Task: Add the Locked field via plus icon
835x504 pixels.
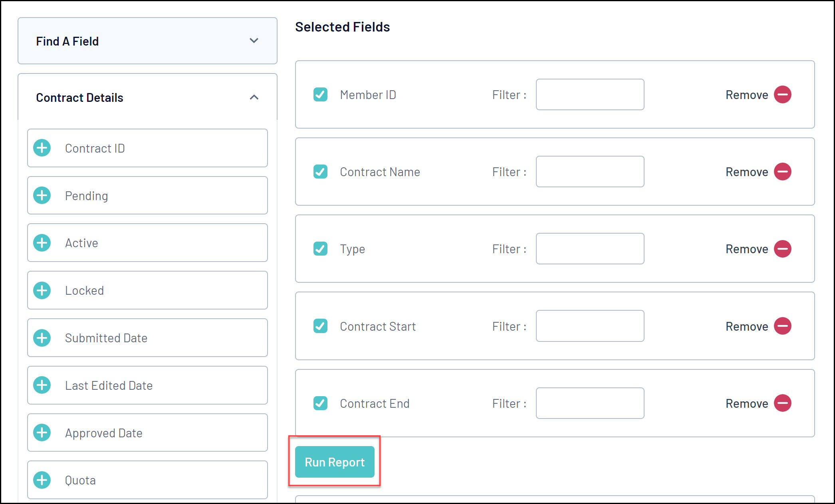Action: (x=42, y=290)
